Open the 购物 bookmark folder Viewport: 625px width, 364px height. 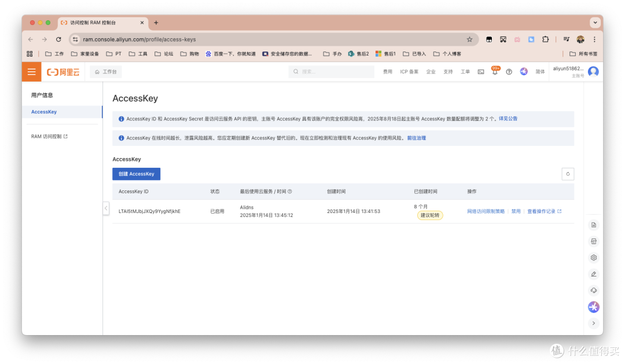click(190, 54)
